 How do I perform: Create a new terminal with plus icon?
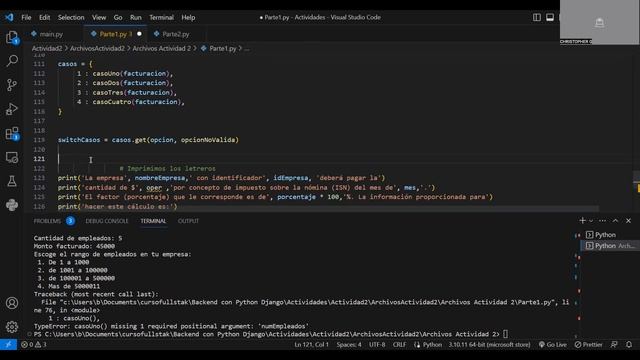582,220
